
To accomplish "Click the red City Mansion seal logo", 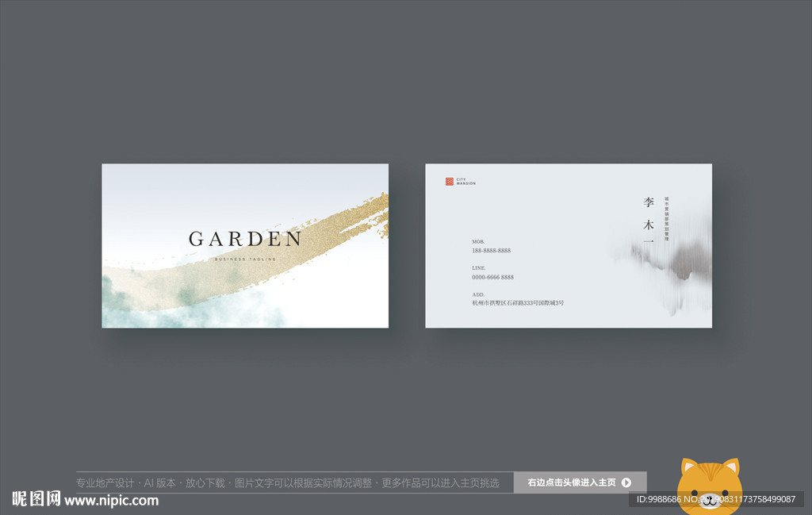I will pyautogui.click(x=450, y=182).
